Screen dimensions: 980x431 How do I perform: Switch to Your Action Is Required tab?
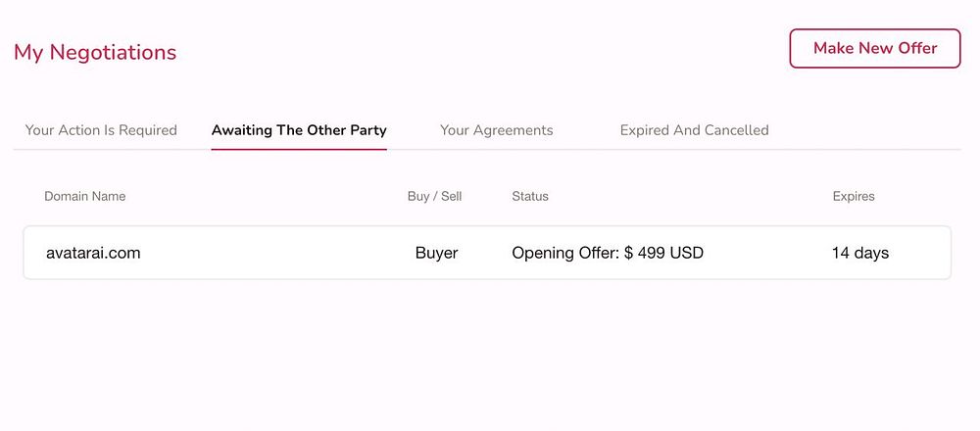(101, 130)
